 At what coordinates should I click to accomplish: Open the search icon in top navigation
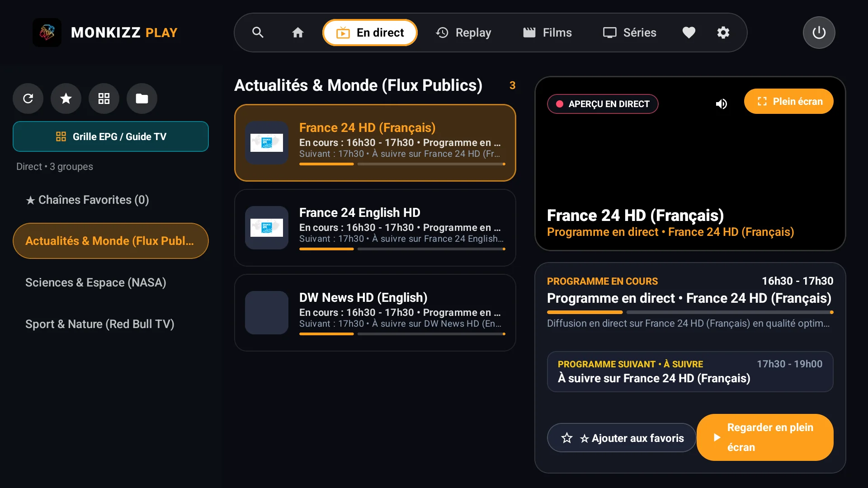258,33
